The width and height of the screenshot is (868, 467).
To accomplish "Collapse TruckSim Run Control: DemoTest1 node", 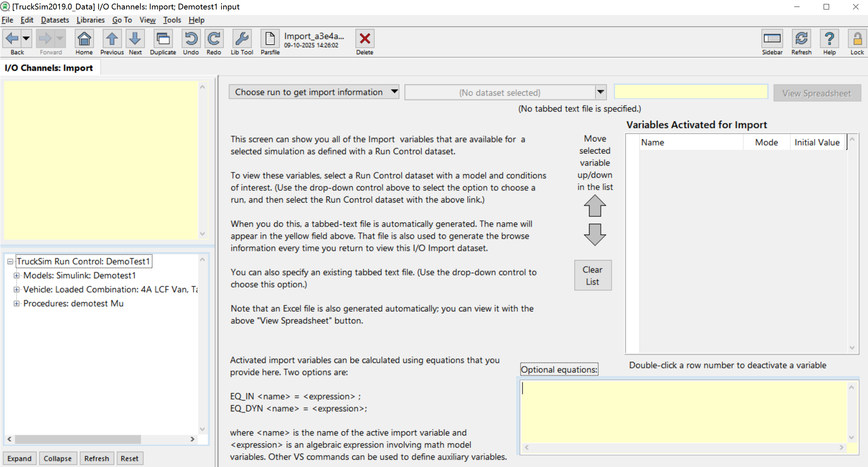I will click(x=10, y=262).
